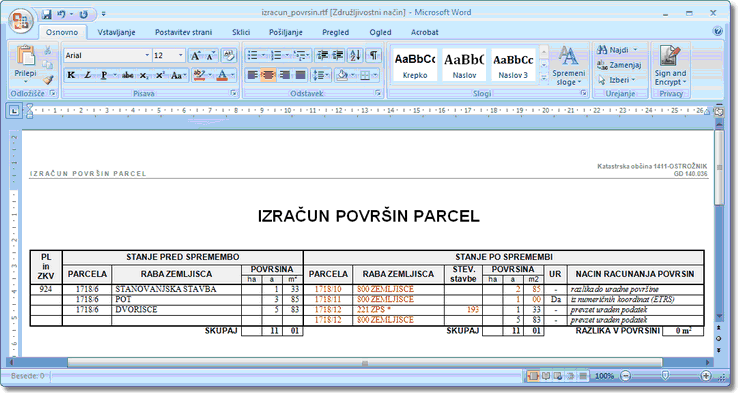Click the Zamenjaj replace command
739x395 pixels.
click(x=619, y=65)
